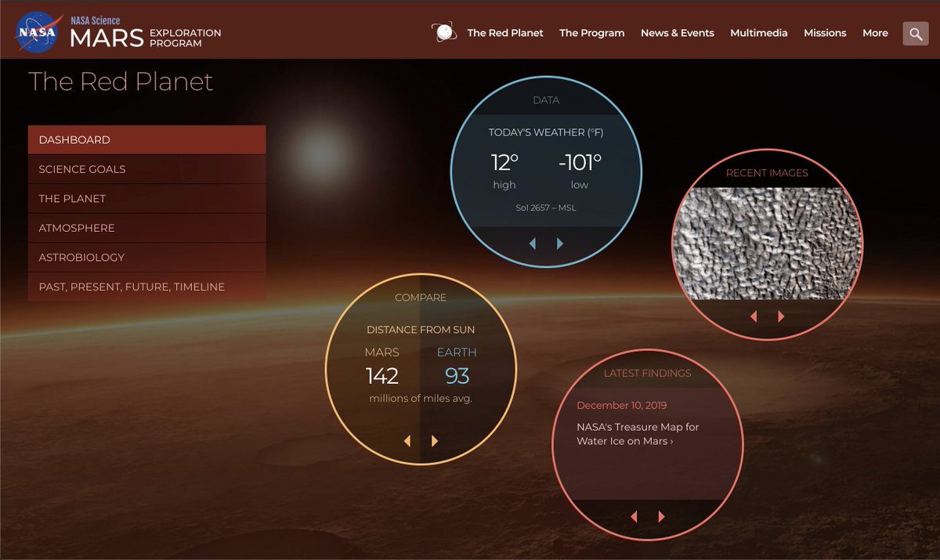Open The Planet sidebar item
Image resolution: width=940 pixels, height=560 pixels.
click(147, 198)
